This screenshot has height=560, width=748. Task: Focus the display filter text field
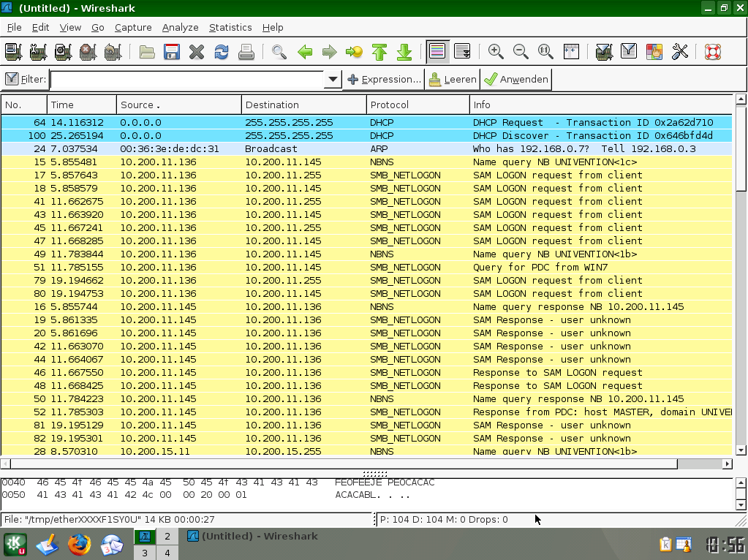tap(186, 80)
